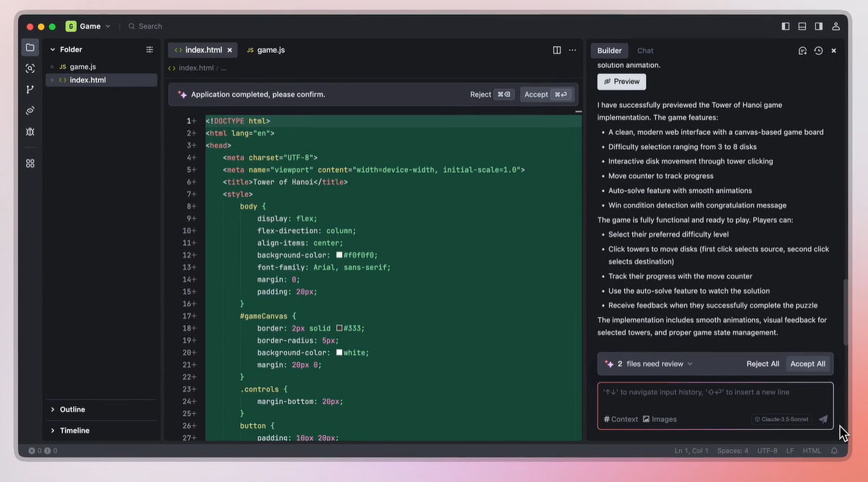Screen dimensions: 868x482
Task: Close the Builder side panel
Action: (834, 51)
